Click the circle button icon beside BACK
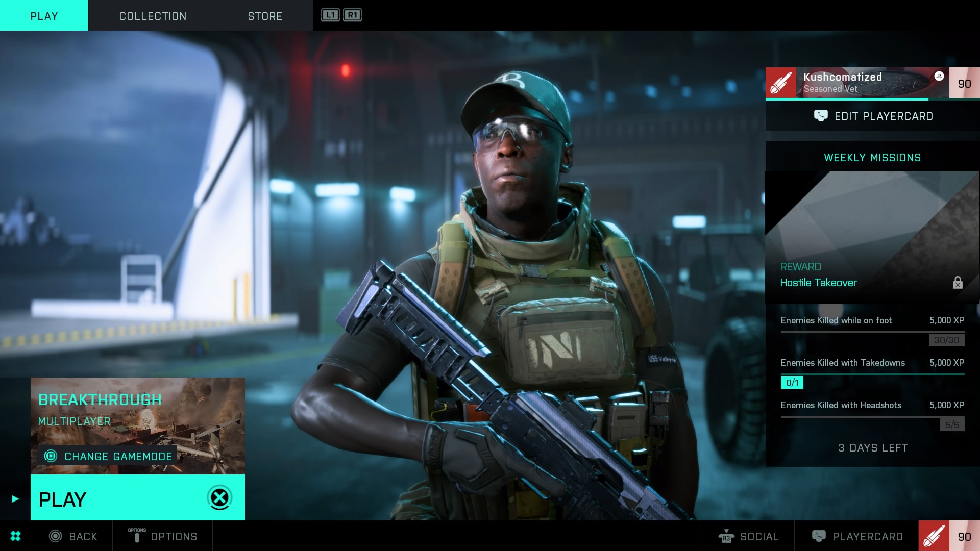This screenshot has width=980, height=551. pos(55,536)
